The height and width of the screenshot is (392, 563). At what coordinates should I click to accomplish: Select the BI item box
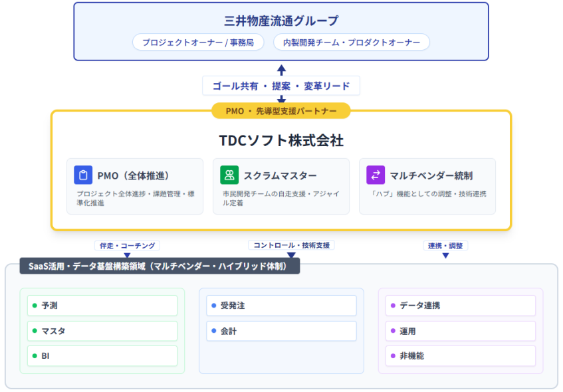pyautogui.click(x=102, y=355)
